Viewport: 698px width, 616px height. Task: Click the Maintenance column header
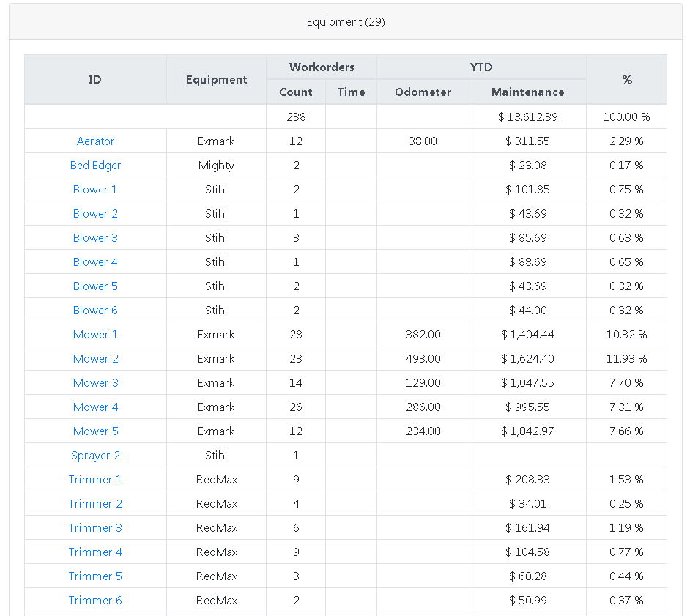527,92
